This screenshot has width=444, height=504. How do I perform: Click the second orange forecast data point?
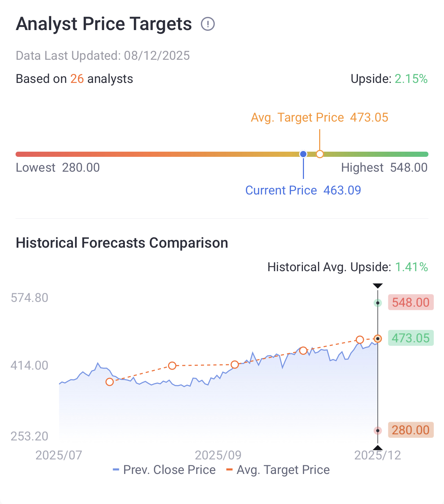click(x=172, y=365)
